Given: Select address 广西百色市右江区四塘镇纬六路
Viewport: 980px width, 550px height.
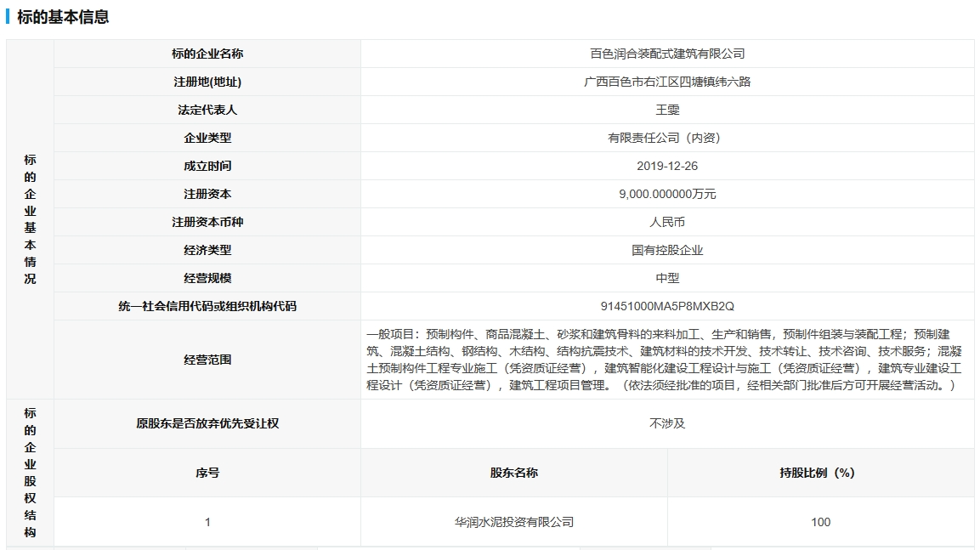Looking at the screenshot, I should (667, 82).
